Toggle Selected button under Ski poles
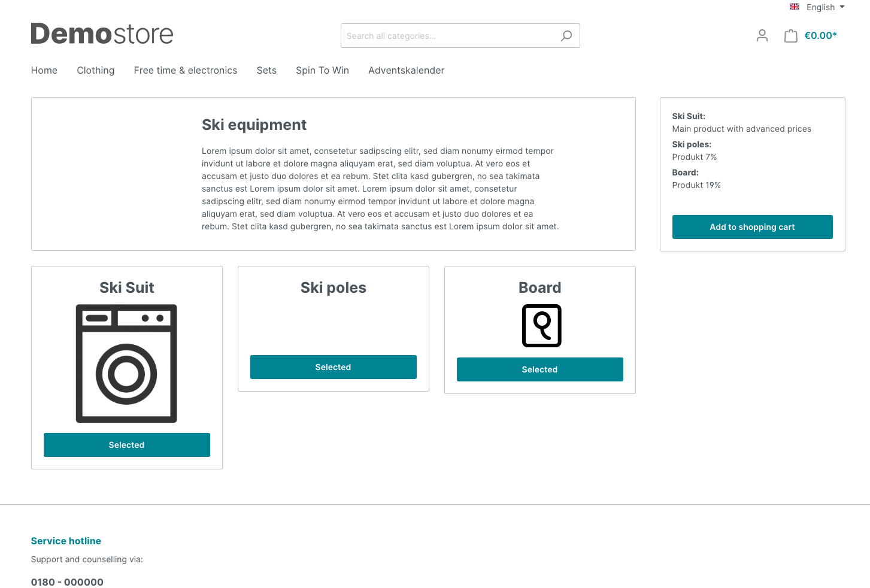Image resolution: width=870 pixels, height=588 pixels. pos(334,367)
